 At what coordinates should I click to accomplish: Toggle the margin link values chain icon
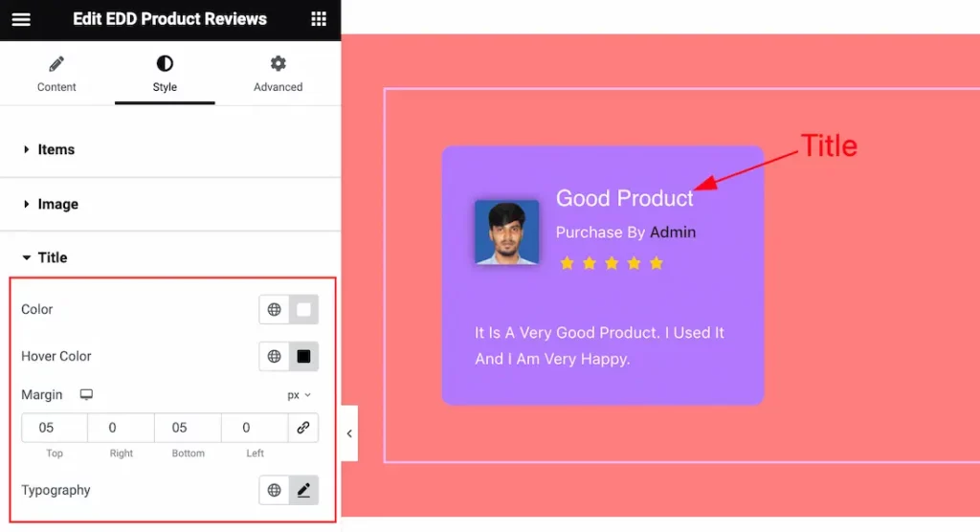click(x=303, y=428)
